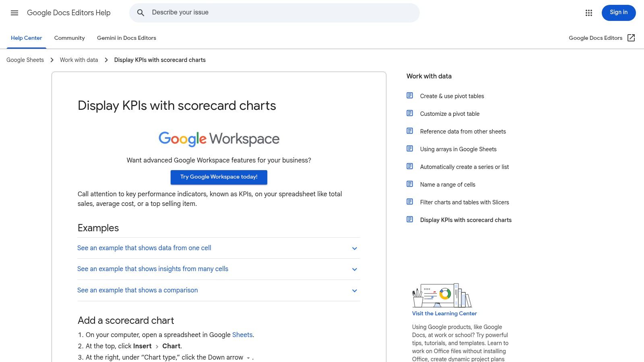Image resolution: width=644 pixels, height=362 pixels.
Task: Click the Add a scorecard chart heading
Action: tap(126, 321)
